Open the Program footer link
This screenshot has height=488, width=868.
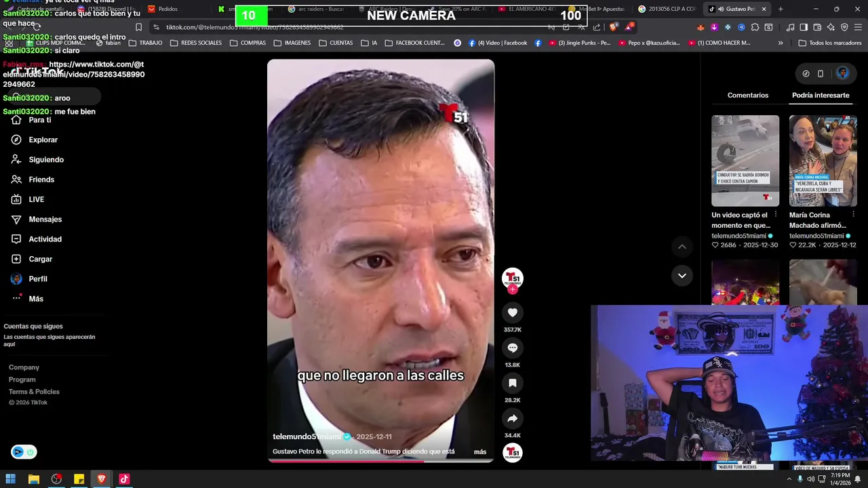click(x=22, y=380)
